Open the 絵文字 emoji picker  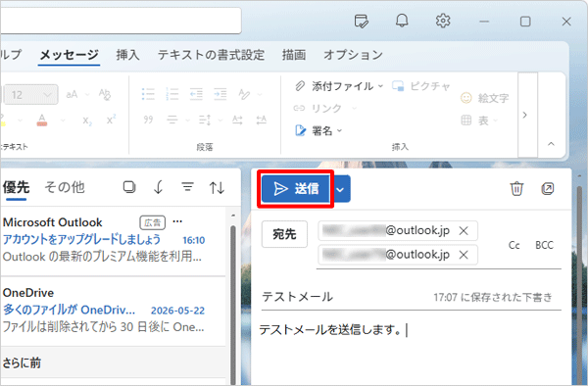tap(484, 98)
